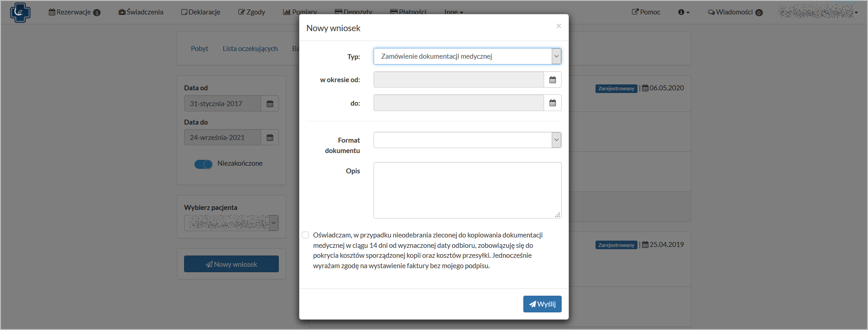
Task: Open Pomoc external help link
Action: point(646,12)
